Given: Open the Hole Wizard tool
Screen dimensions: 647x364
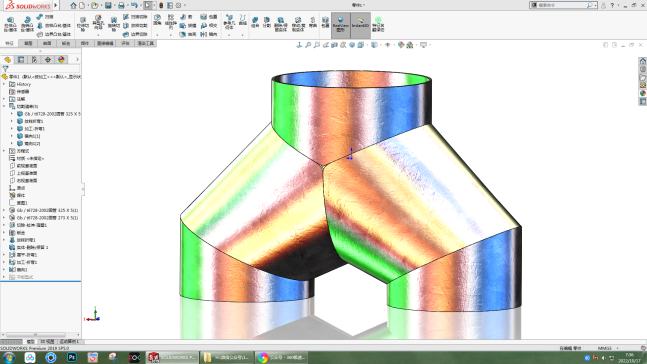Looking at the screenshot, I should (98, 23).
